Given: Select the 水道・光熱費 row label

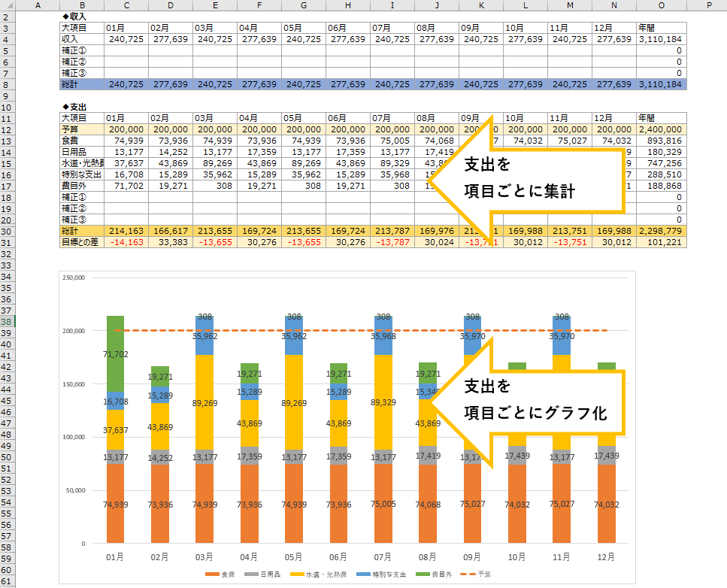Looking at the screenshot, I should pos(82,163).
